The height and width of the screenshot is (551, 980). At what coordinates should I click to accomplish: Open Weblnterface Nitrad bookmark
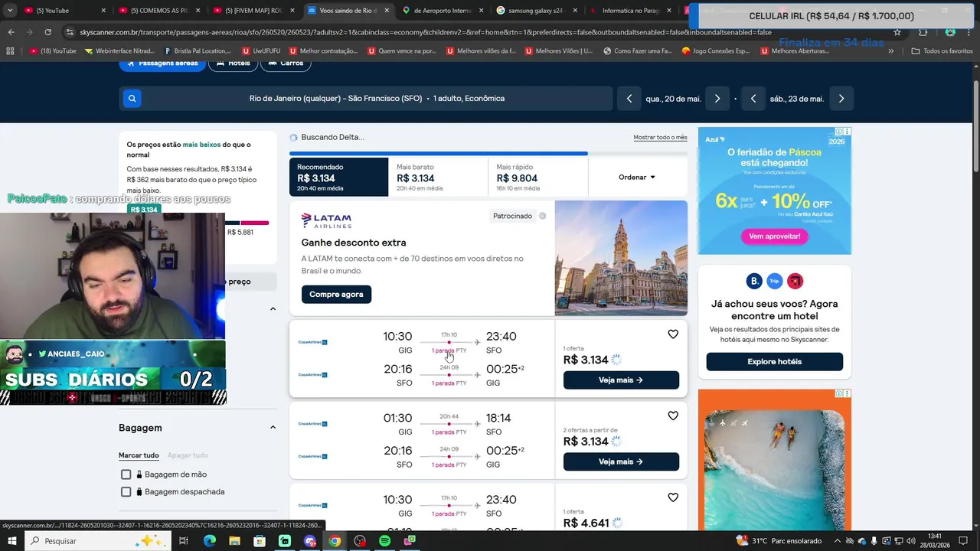[x=119, y=51]
